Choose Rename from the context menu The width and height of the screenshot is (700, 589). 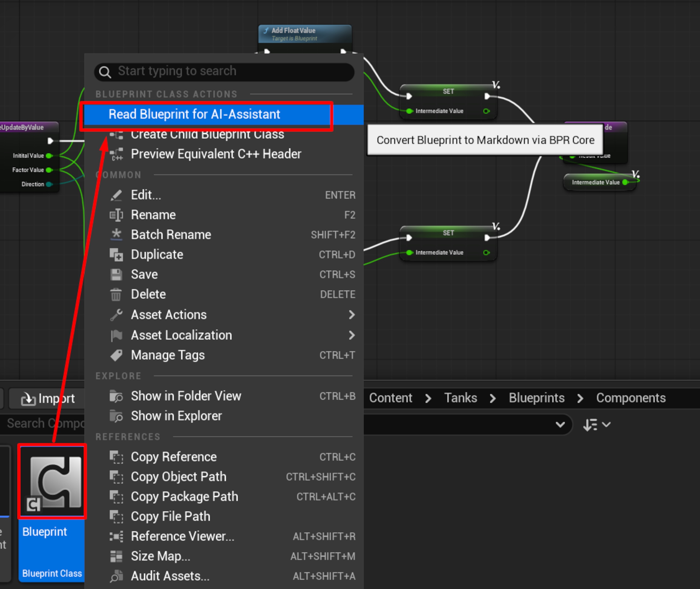[x=224, y=215]
